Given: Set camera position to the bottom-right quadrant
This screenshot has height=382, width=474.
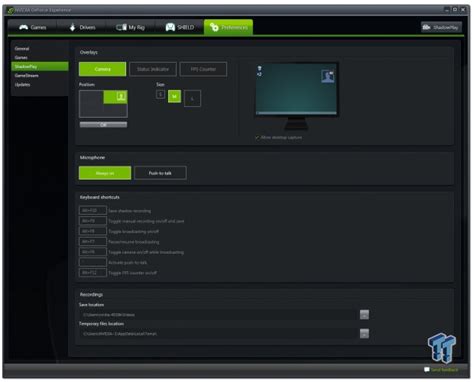Looking at the screenshot, I should tap(115, 111).
